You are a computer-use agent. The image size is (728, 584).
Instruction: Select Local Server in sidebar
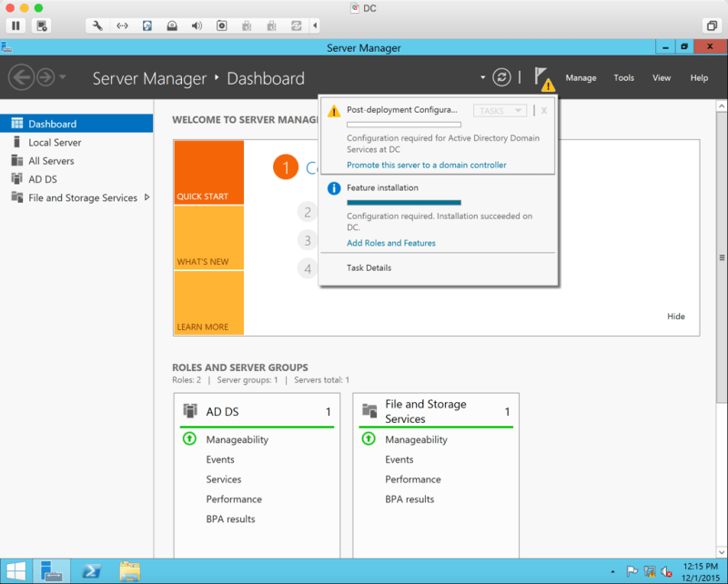pos(55,142)
